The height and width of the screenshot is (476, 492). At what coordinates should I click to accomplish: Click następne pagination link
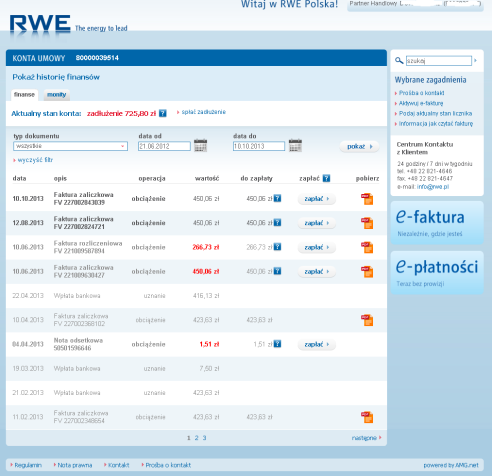point(366,438)
